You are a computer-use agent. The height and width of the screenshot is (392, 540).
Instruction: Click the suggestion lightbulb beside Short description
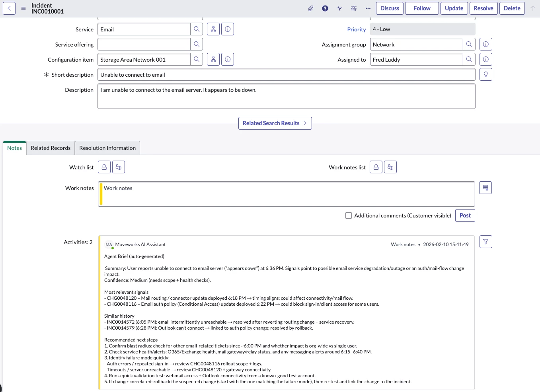[x=486, y=74]
